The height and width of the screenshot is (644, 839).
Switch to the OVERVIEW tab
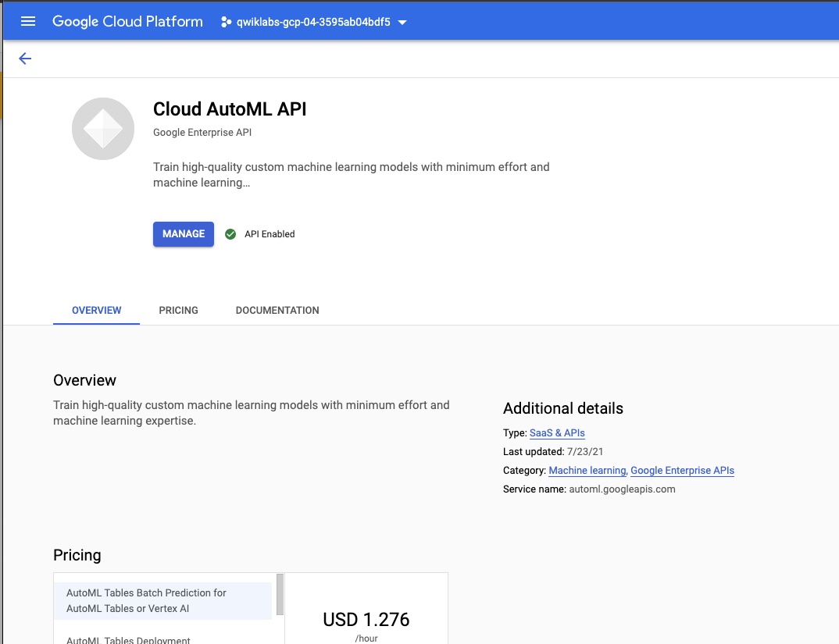(x=96, y=310)
